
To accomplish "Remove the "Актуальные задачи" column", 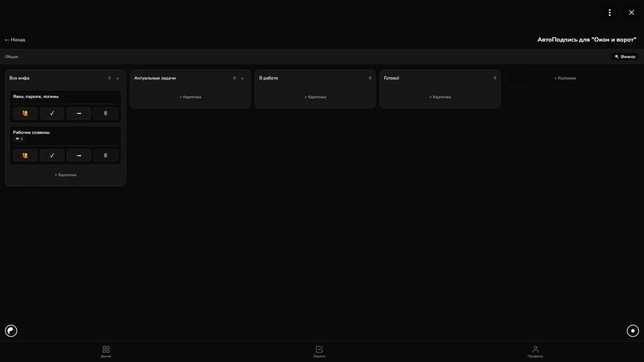I will click(x=242, y=78).
